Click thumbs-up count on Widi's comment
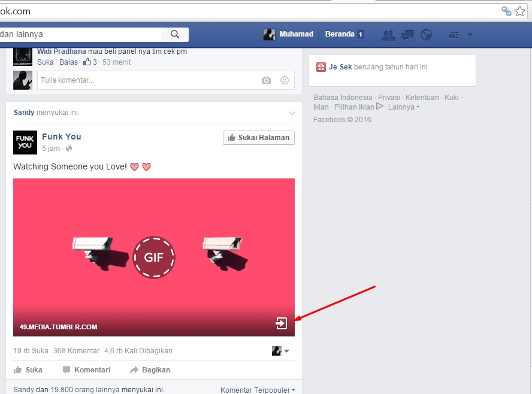Screen dimensions: 532x394 (x=90, y=62)
